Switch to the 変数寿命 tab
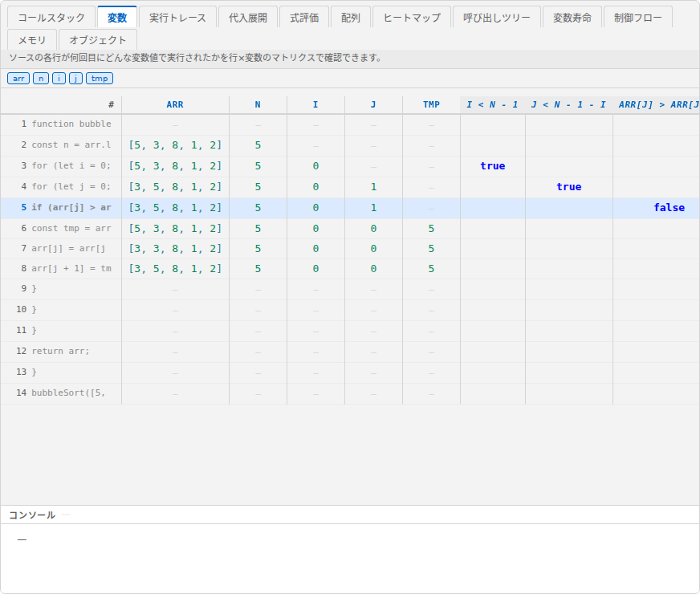700x594 pixels. 572,18
